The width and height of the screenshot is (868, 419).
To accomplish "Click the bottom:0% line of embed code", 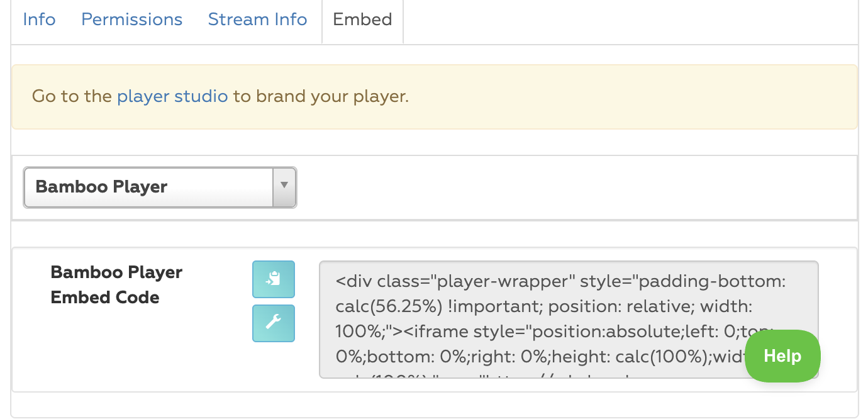I will [540, 356].
